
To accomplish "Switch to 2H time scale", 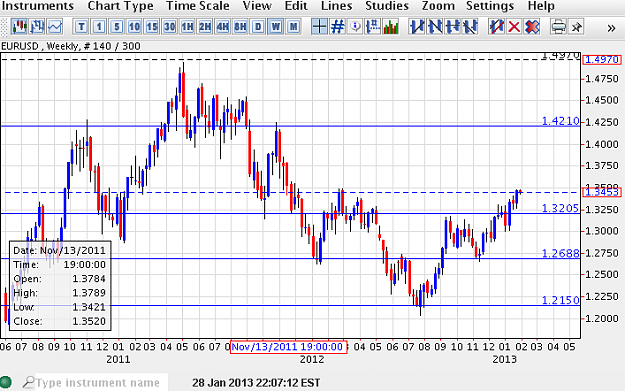I will tap(205, 27).
